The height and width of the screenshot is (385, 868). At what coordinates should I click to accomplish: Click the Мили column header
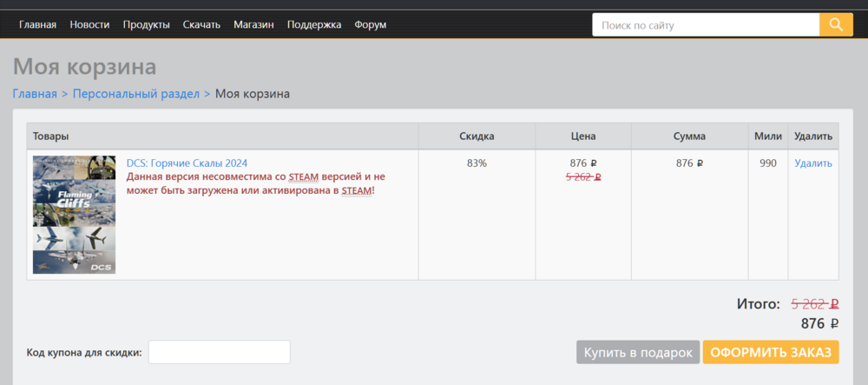(768, 136)
